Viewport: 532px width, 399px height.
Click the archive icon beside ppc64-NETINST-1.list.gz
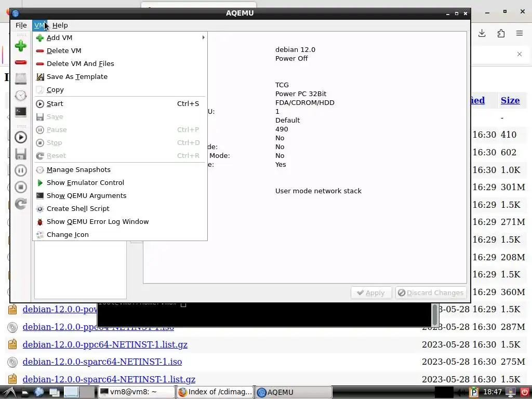coord(12,344)
